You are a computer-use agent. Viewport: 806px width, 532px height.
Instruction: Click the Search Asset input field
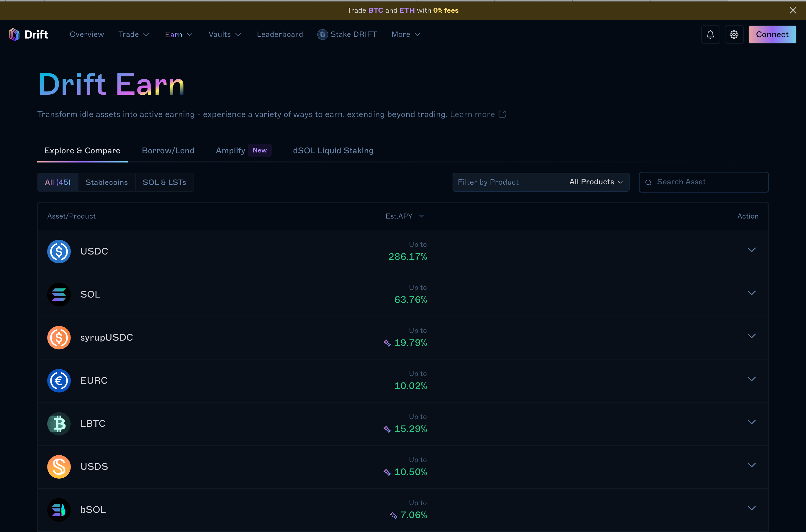tap(704, 182)
